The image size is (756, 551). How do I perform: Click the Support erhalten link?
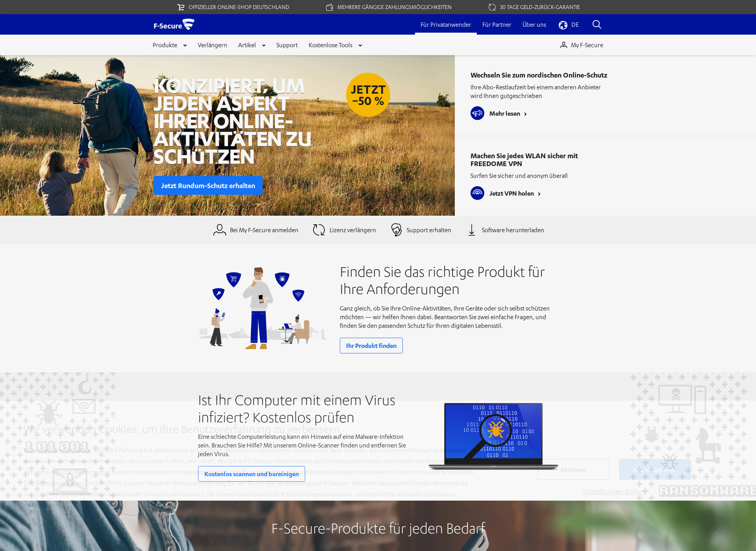(x=429, y=230)
